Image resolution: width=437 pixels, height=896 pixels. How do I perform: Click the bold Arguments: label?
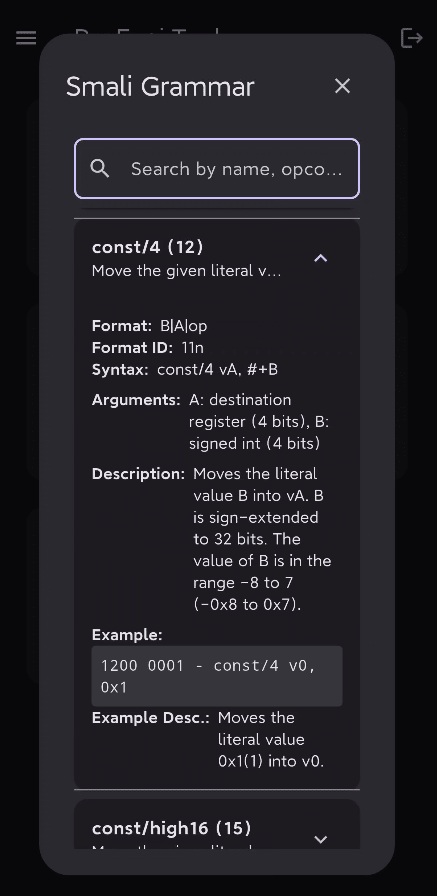[x=136, y=400]
